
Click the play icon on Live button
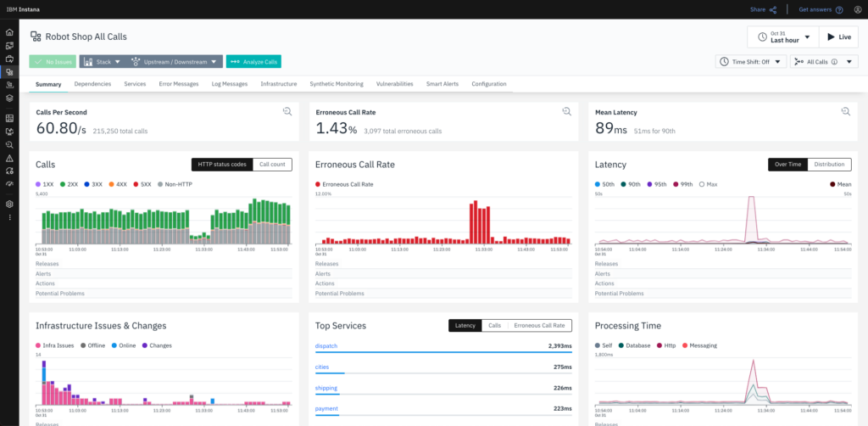point(831,37)
